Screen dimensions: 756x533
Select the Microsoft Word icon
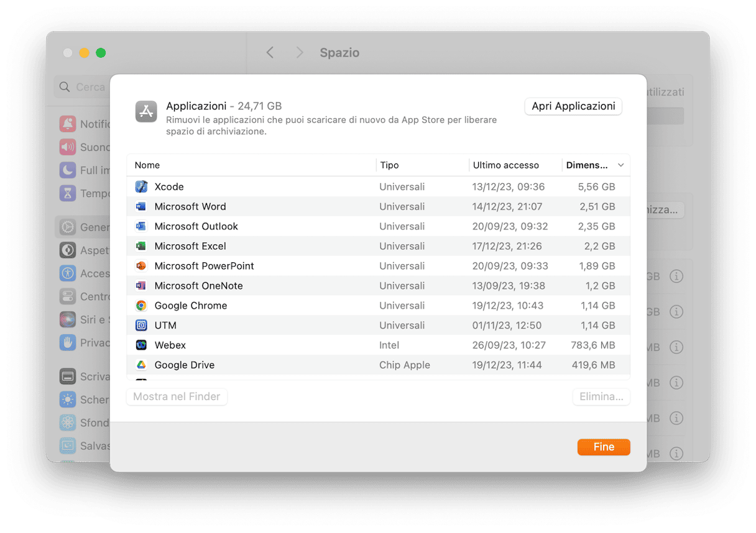tap(141, 206)
